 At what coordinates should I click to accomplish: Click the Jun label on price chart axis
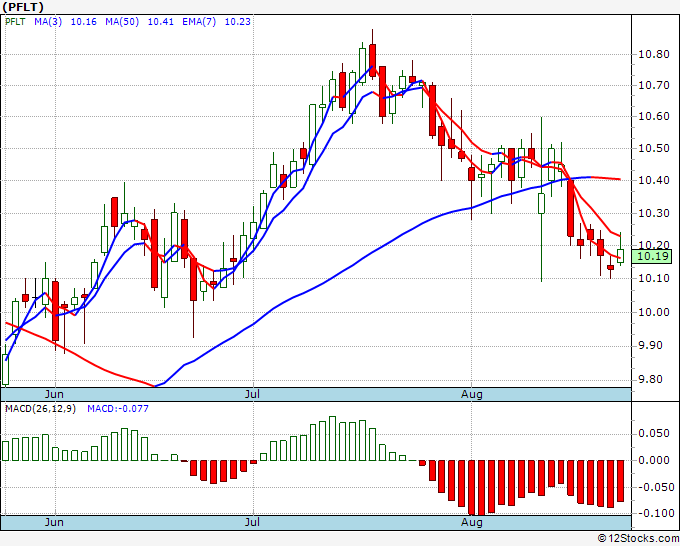54,394
